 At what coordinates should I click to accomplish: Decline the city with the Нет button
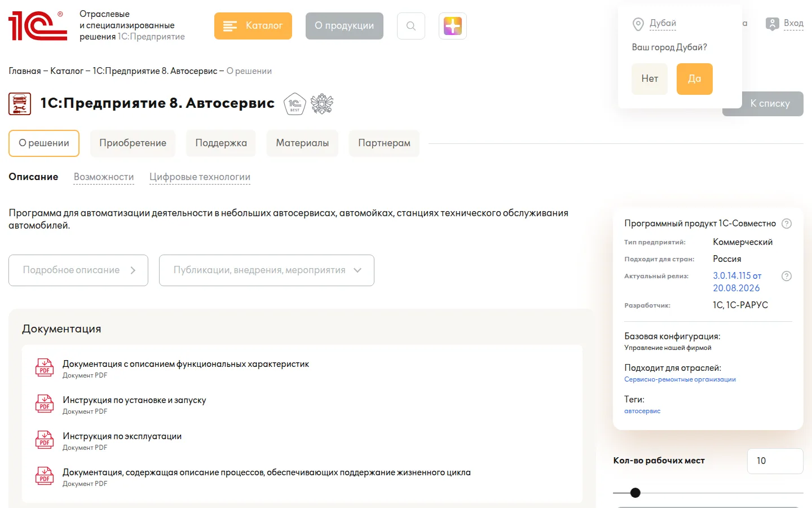[650, 79]
